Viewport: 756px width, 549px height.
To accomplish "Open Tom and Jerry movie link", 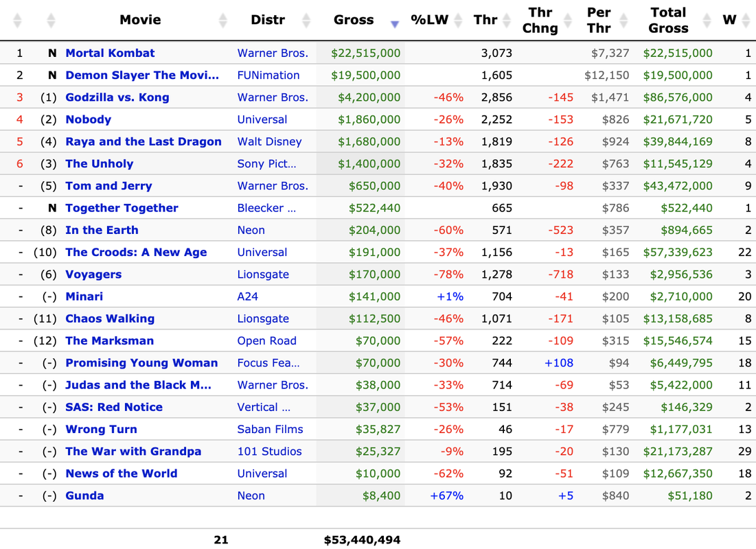I will coord(108,186).
